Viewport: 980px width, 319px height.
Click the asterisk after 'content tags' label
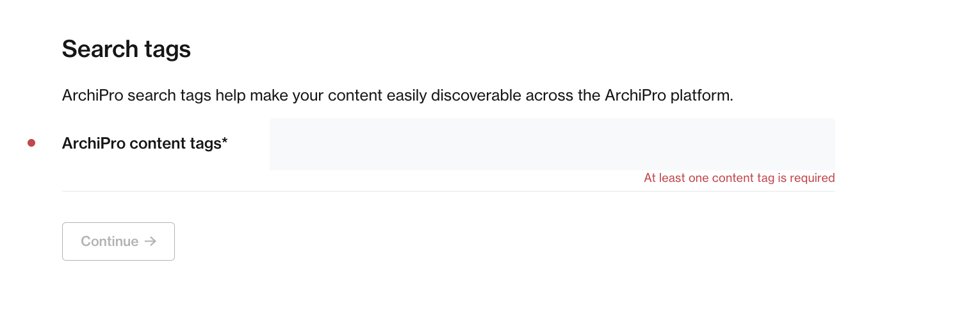click(225, 141)
